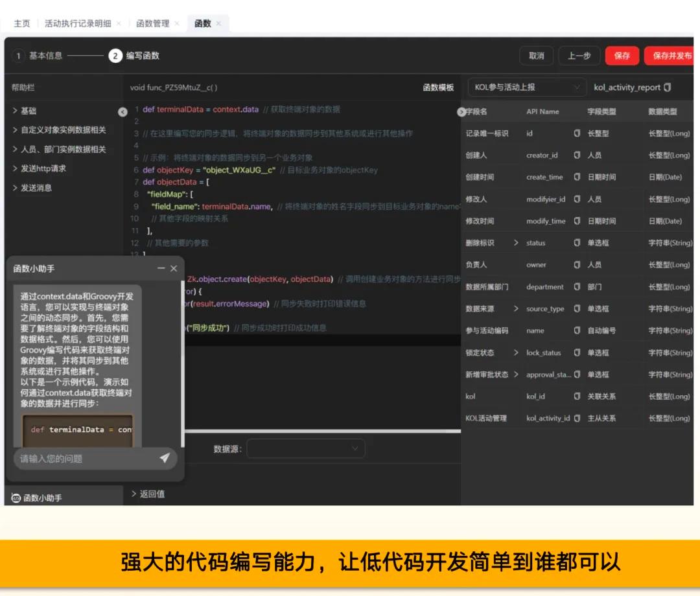Copy the creator_id API name

(x=577, y=155)
